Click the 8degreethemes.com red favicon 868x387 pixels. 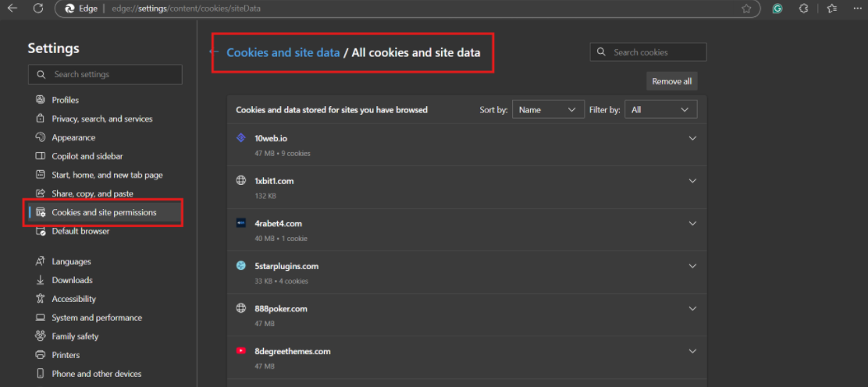(240, 351)
